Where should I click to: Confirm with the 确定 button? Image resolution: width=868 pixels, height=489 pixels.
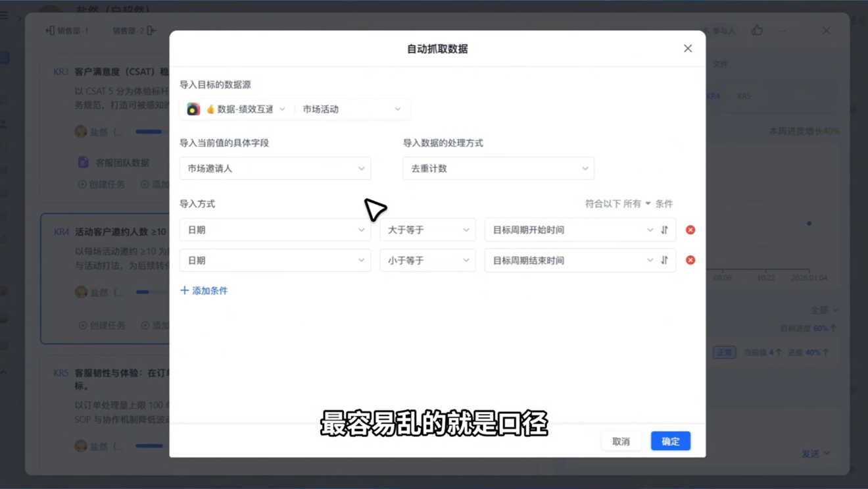coord(671,441)
